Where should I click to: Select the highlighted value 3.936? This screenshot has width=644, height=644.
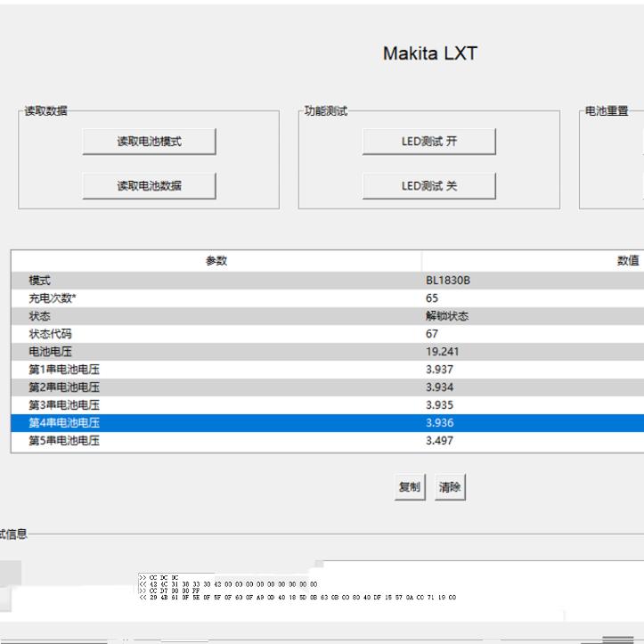point(439,422)
